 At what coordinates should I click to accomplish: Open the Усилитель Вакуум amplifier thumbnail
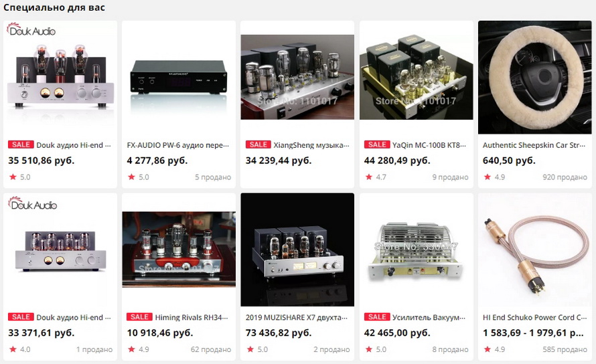pyautogui.click(x=417, y=250)
